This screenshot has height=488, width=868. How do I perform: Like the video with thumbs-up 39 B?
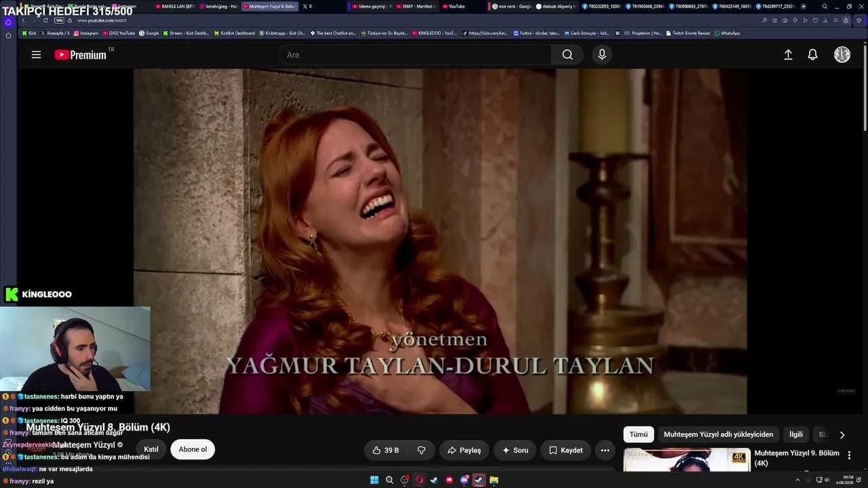point(386,450)
